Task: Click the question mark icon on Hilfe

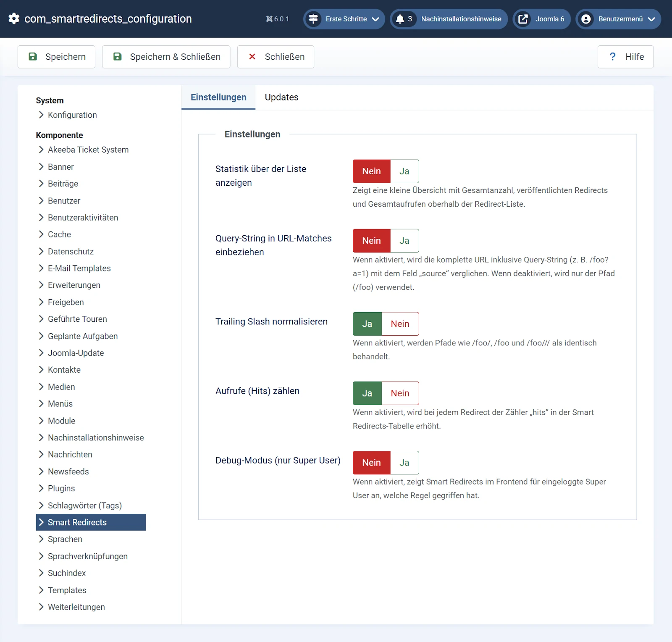Action: click(x=612, y=57)
